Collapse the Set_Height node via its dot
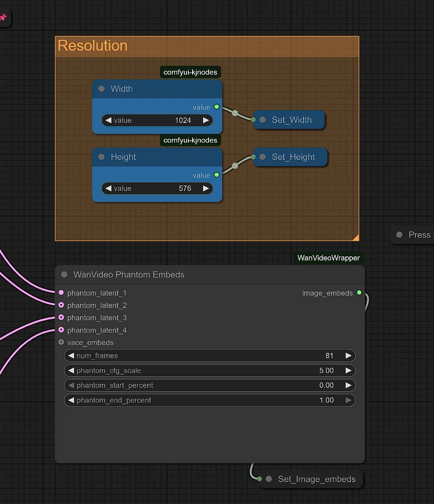Screen dimensions: 434x504 tap(263, 157)
